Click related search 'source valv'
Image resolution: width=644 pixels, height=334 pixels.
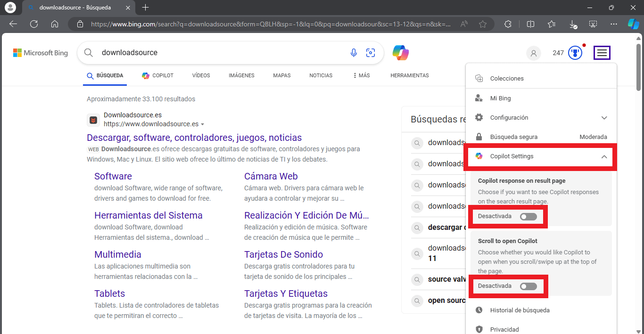447,279
